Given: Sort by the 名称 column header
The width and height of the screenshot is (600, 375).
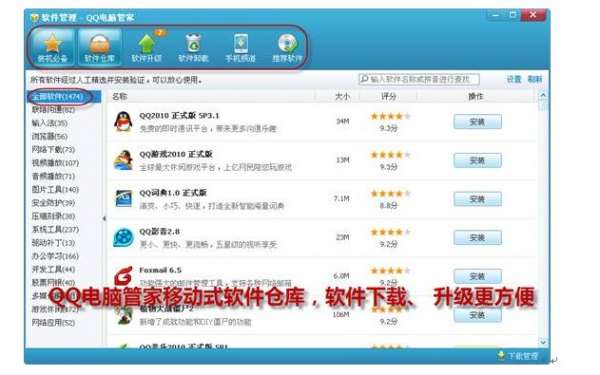Looking at the screenshot, I should (x=119, y=96).
